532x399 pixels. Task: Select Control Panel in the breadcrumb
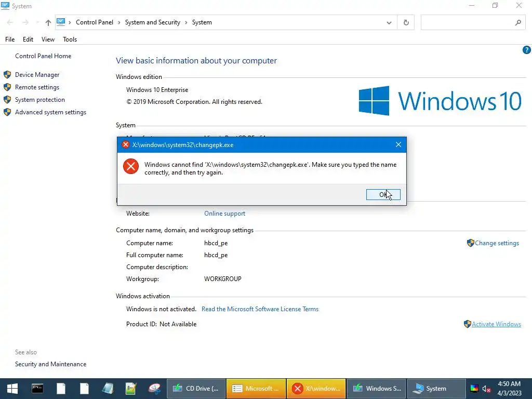click(95, 22)
